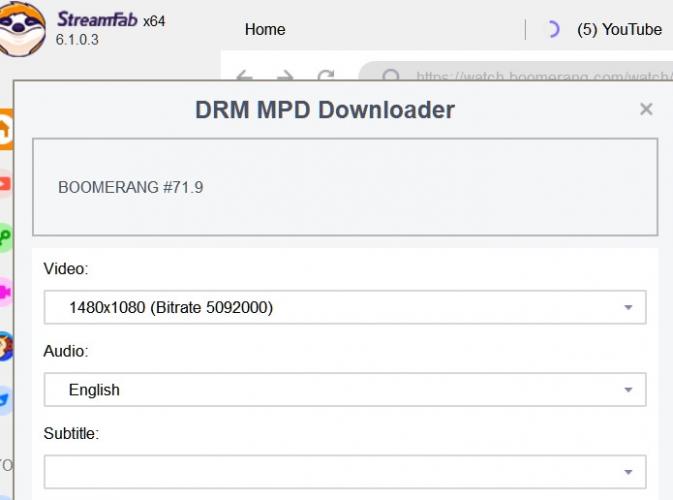Click the green key sidebar icon
This screenshot has width=673, height=500.
(6, 237)
